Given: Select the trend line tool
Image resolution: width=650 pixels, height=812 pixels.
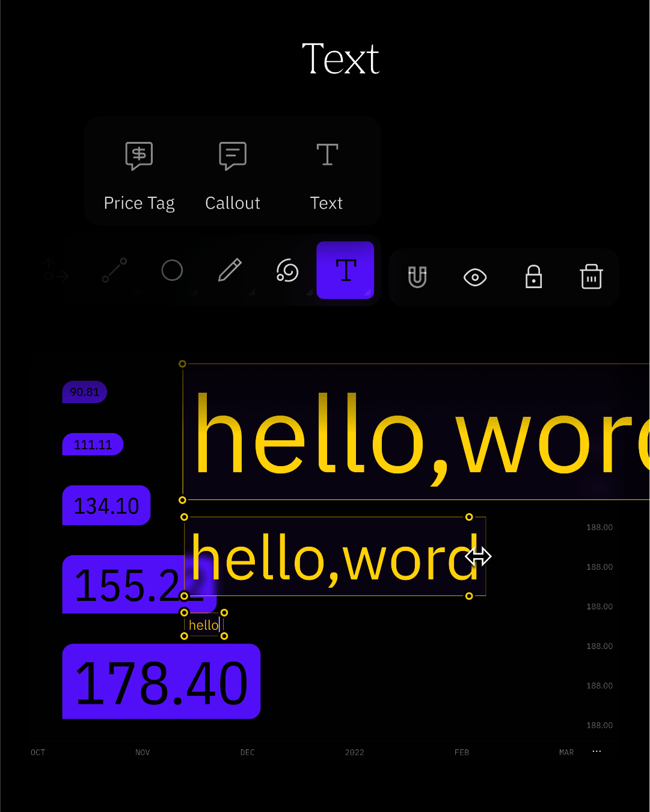Looking at the screenshot, I should pyautogui.click(x=114, y=270).
